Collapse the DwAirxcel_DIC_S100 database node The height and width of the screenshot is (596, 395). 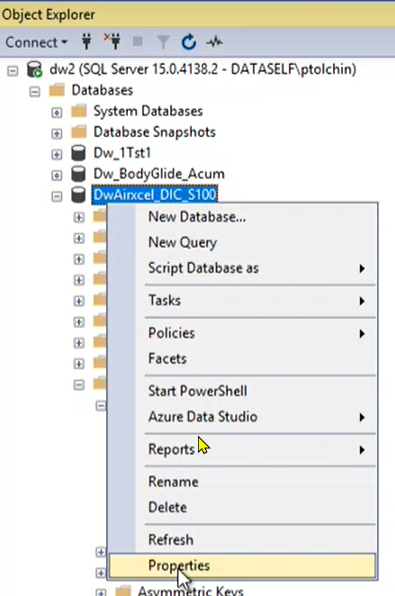pyautogui.click(x=56, y=196)
